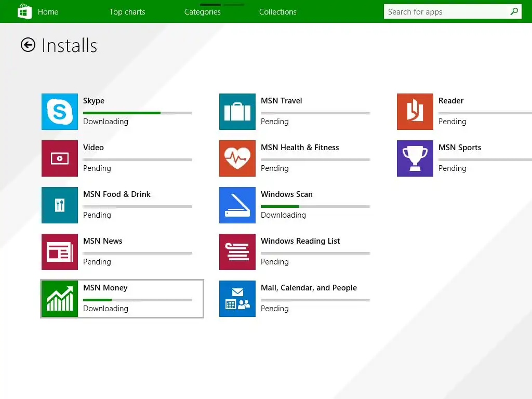Select the MSN News title
This screenshot has width=532, height=399.
tap(103, 241)
